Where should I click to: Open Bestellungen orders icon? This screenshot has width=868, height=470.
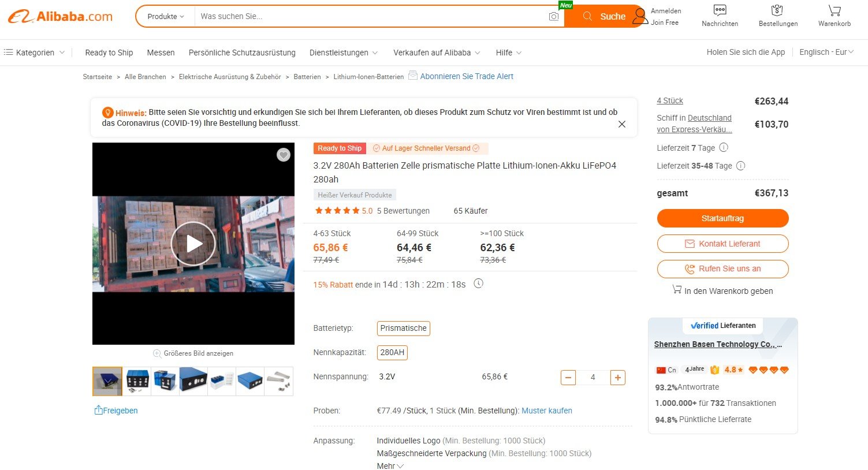pos(777,10)
